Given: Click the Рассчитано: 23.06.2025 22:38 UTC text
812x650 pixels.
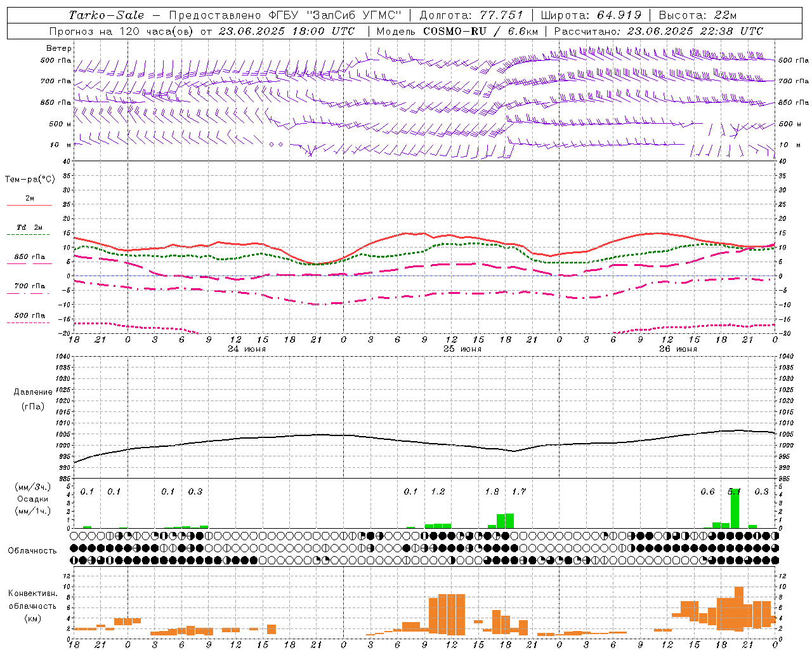Looking at the screenshot, I should (x=659, y=31).
